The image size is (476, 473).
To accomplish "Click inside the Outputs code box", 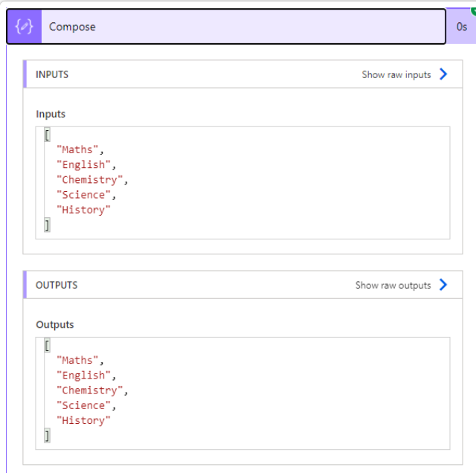I will (243, 393).
